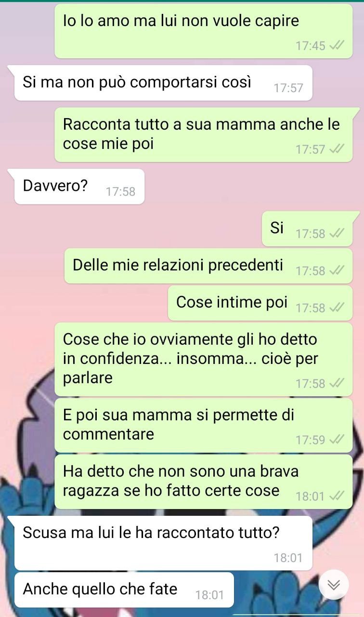Tap the 17:57 timestamp on received message
The image size is (364, 617).
click(x=288, y=89)
